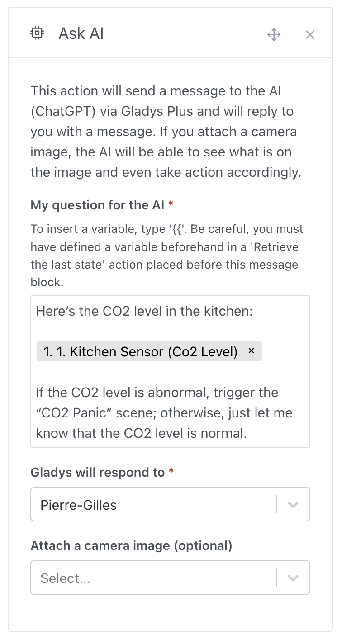Click the chevron on the camera Select field
The width and height of the screenshot is (342, 644).
(293, 578)
